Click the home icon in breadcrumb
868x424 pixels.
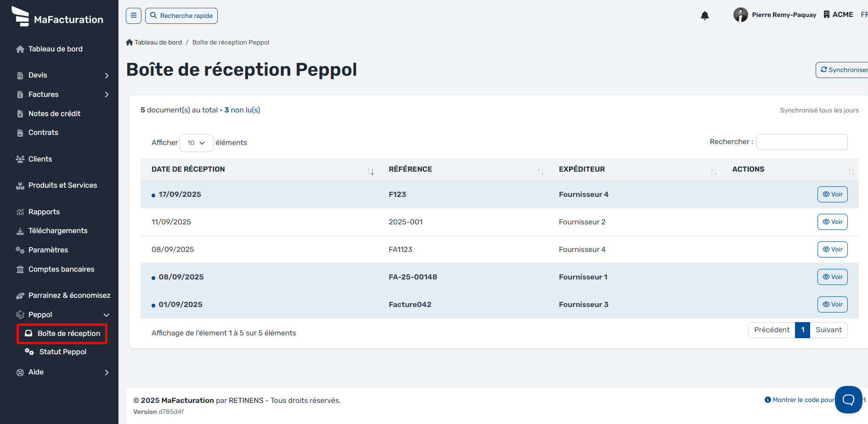[130, 42]
